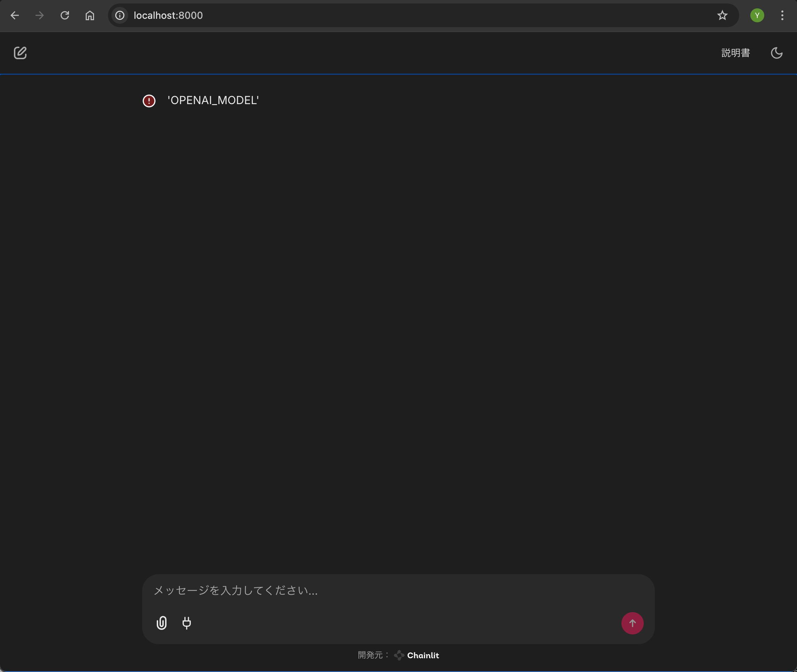Start a new chat with pencil icon
The width and height of the screenshot is (797, 672).
click(x=20, y=53)
